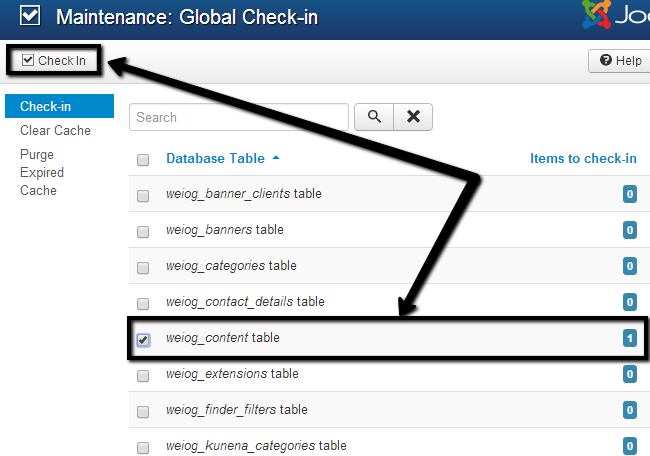Select the weiog_extensions table checkbox
Image resolution: width=650 pixels, height=456 pixels.
(143, 376)
